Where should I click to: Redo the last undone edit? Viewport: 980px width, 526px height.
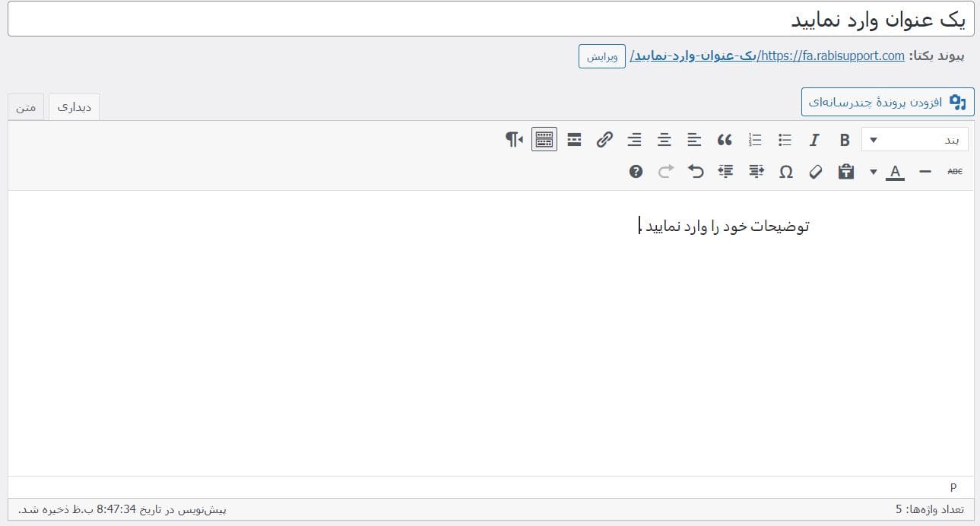[x=666, y=172]
